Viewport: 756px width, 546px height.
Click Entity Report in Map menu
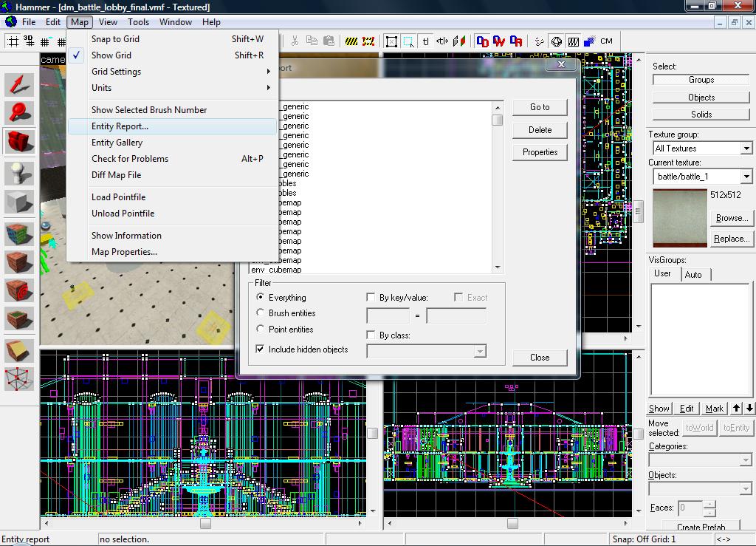pos(120,126)
